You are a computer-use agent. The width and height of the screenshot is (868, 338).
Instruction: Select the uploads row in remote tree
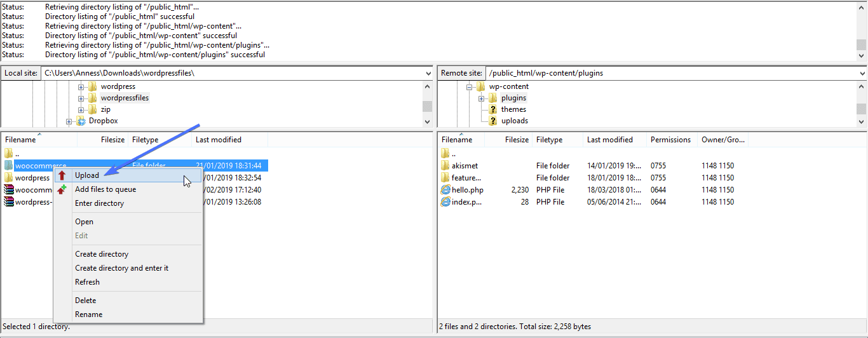click(x=515, y=121)
